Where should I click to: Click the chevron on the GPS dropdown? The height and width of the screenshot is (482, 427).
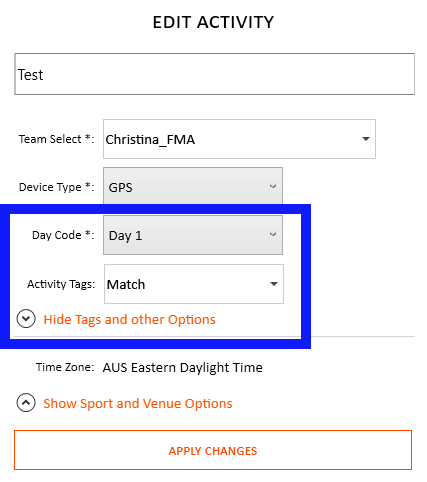[x=273, y=186]
